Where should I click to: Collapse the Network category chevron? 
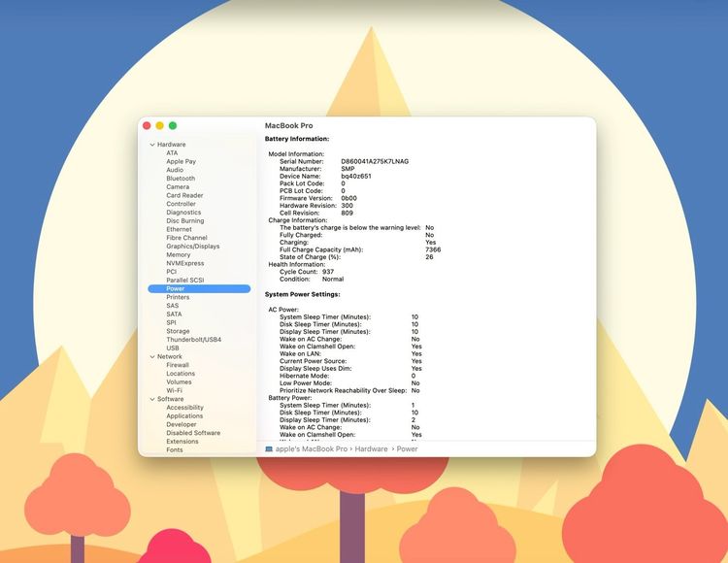151,356
